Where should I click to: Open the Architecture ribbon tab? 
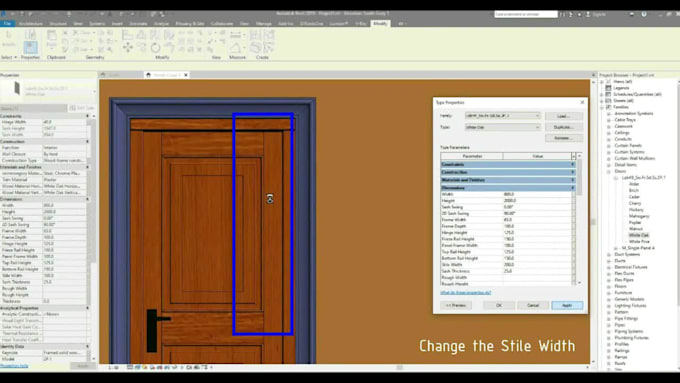(31, 23)
